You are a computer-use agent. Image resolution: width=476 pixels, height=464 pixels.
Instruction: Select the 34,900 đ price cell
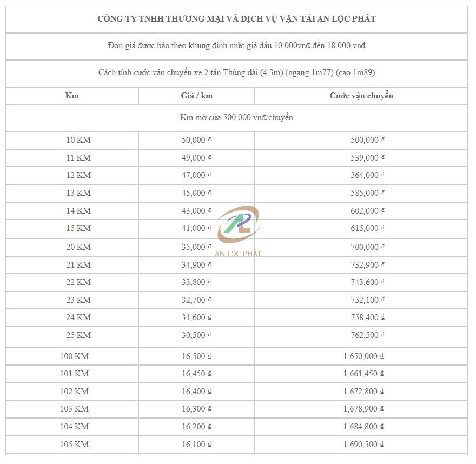[x=196, y=265]
